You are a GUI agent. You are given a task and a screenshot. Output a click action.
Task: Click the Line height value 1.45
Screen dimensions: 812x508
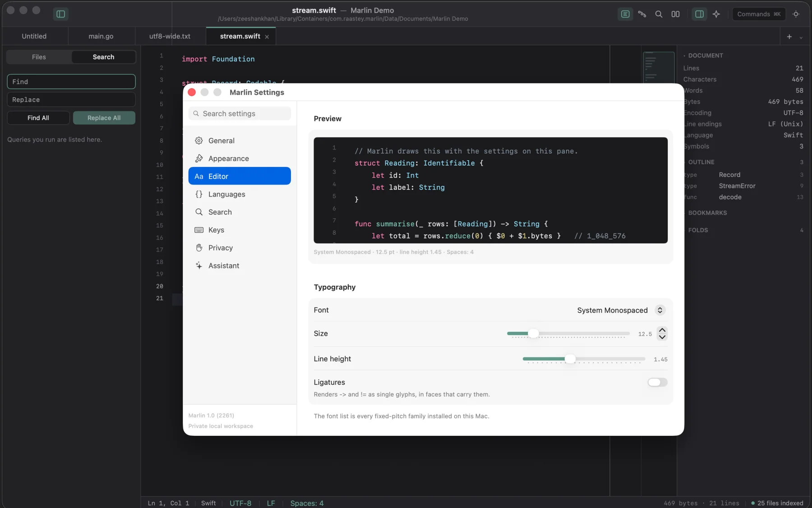pos(660,359)
